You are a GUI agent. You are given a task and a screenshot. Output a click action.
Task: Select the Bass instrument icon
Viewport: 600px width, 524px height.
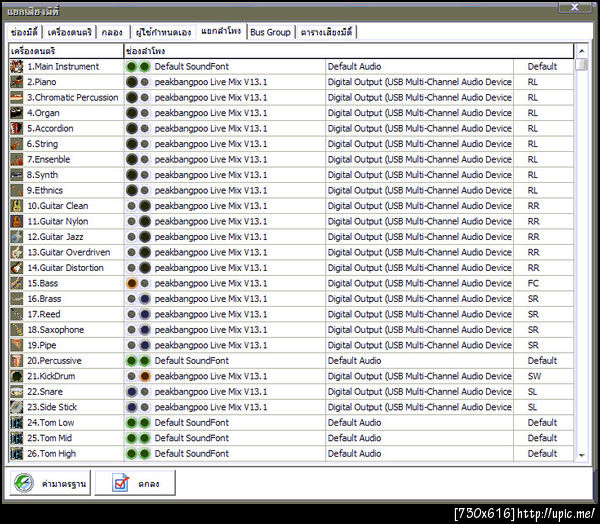click(16, 284)
